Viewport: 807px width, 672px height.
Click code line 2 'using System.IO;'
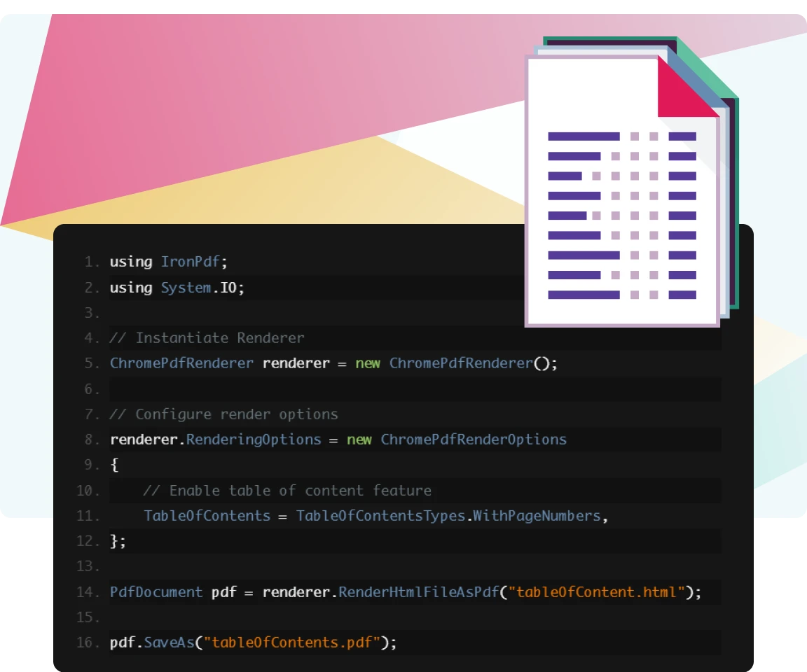coord(177,288)
